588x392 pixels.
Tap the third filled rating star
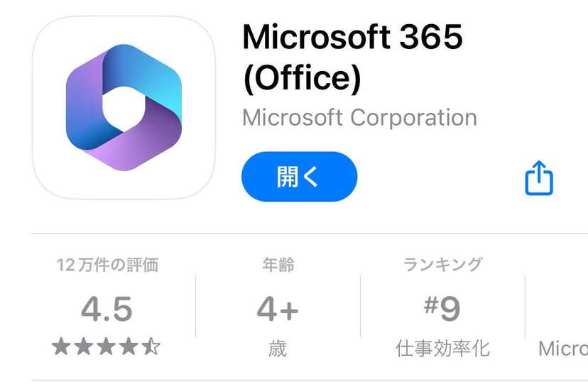pos(106,346)
